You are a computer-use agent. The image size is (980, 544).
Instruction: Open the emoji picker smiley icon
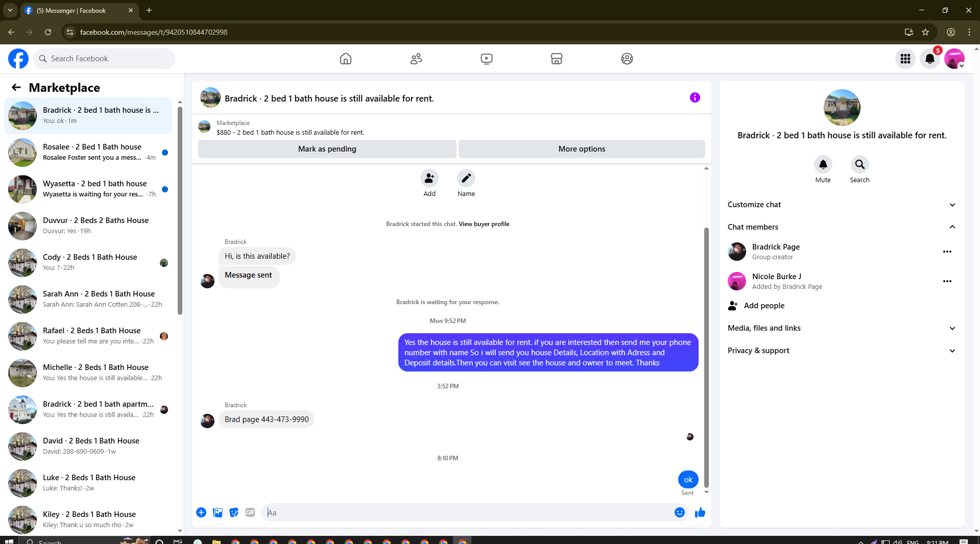click(x=680, y=512)
